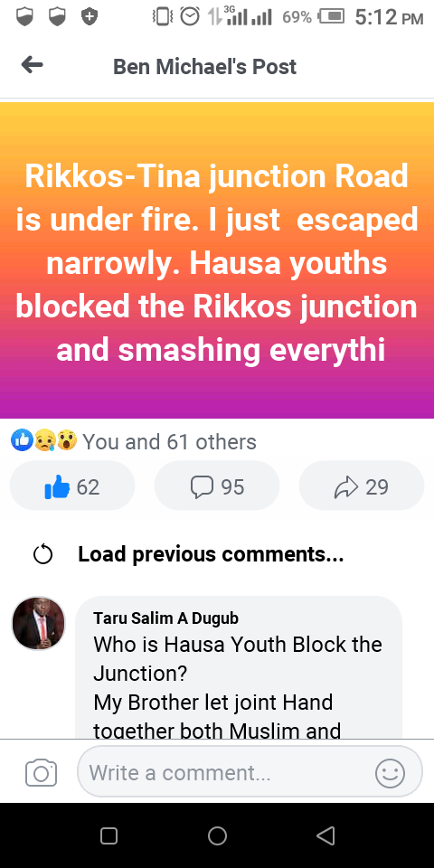This screenshot has height=868, width=434.
Task: Tap the Android recent apps square button
Action: pos(109,835)
